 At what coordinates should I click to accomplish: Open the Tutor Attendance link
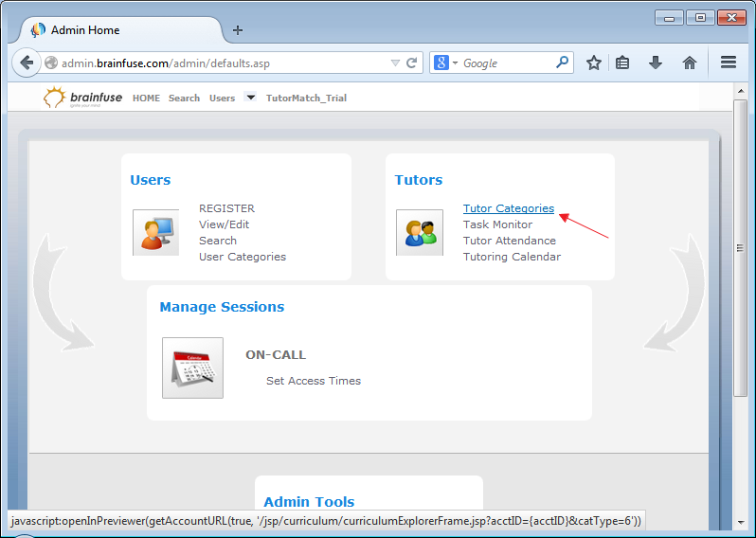(x=509, y=240)
